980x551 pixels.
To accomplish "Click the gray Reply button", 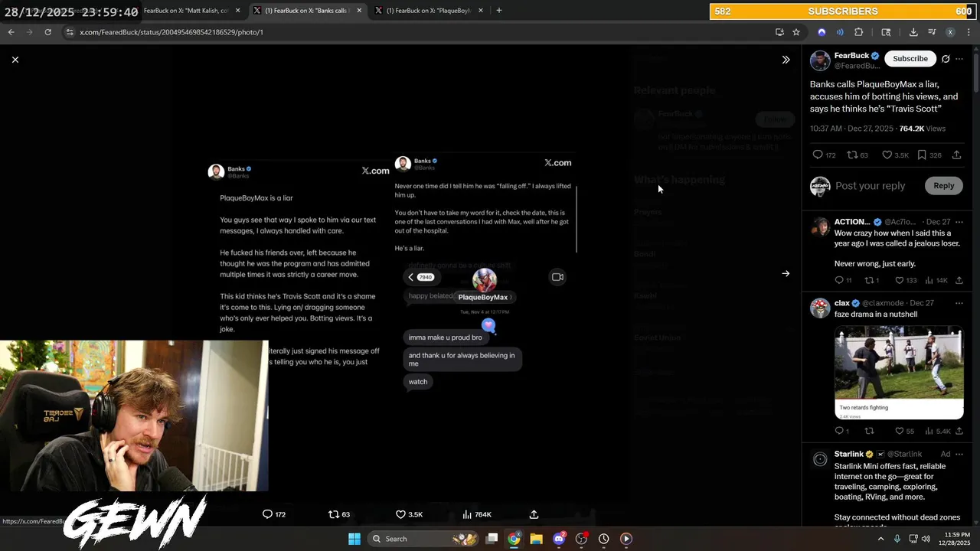I will (943, 185).
